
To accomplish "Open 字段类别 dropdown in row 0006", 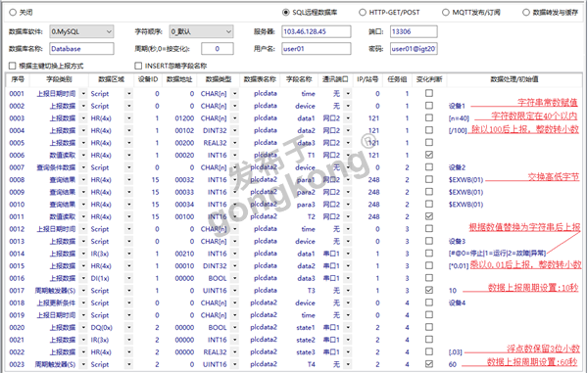I will [83, 155].
